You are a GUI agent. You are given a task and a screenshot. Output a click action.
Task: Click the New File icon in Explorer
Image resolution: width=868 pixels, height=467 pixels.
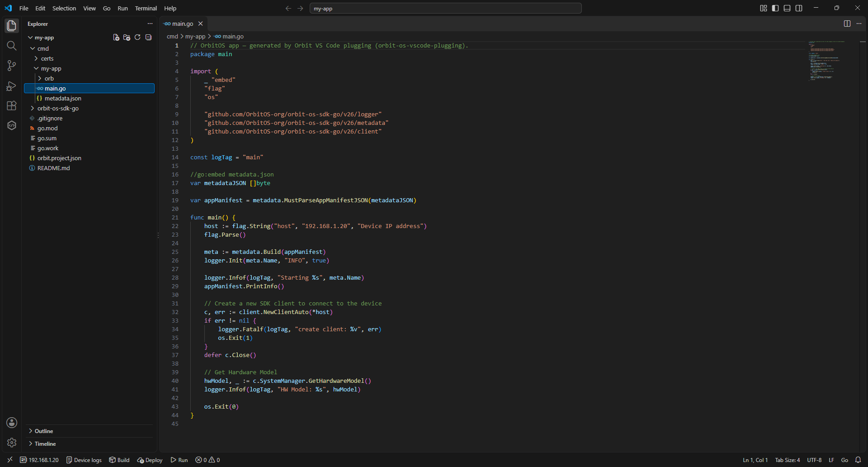(x=116, y=38)
